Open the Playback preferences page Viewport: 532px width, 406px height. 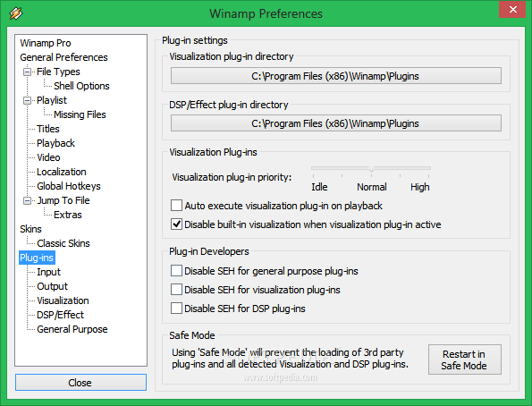click(x=55, y=143)
